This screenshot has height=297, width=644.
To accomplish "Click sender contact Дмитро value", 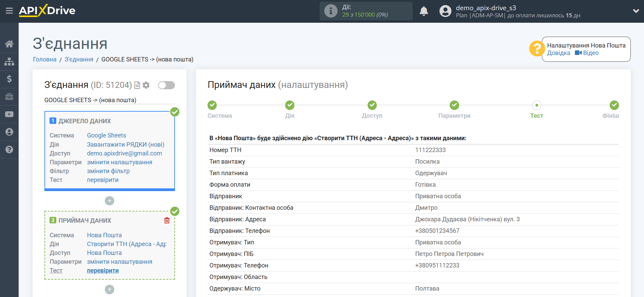I will coord(426,208).
